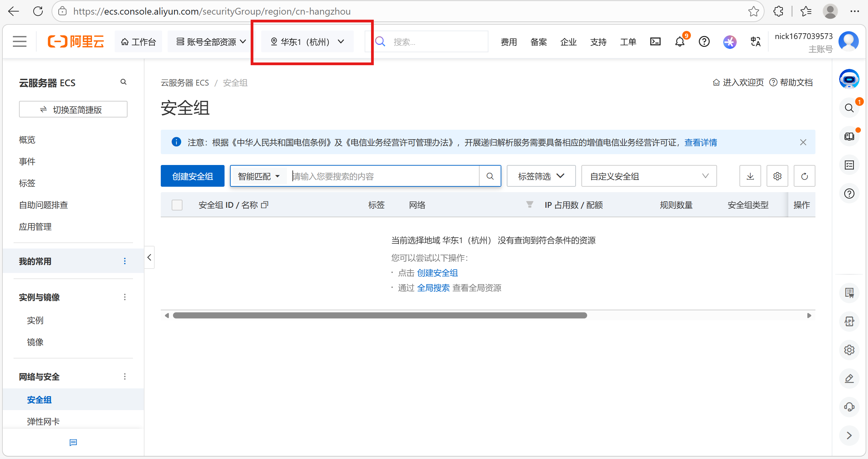Open 费用 in the top navigation
The width and height of the screenshot is (868, 459).
click(508, 42)
